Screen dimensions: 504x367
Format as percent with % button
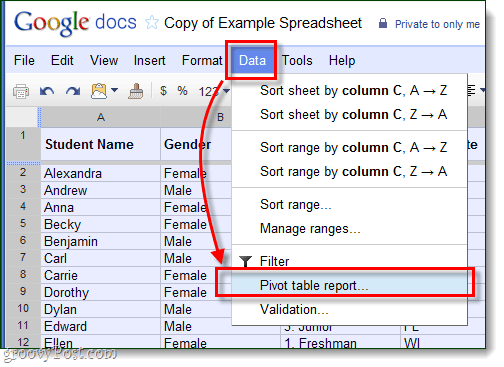(x=182, y=91)
